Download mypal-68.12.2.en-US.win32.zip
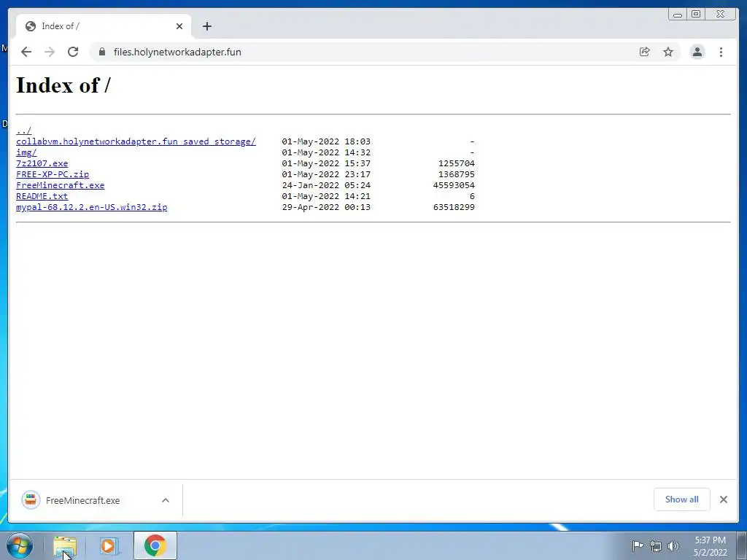The width and height of the screenshot is (747, 560). click(x=91, y=207)
